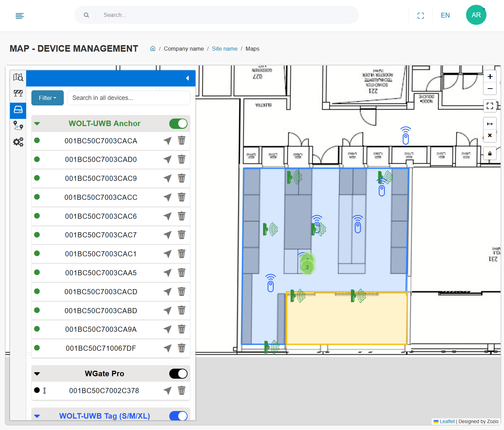Delete device 001BC50C7003CAA5

click(182, 273)
